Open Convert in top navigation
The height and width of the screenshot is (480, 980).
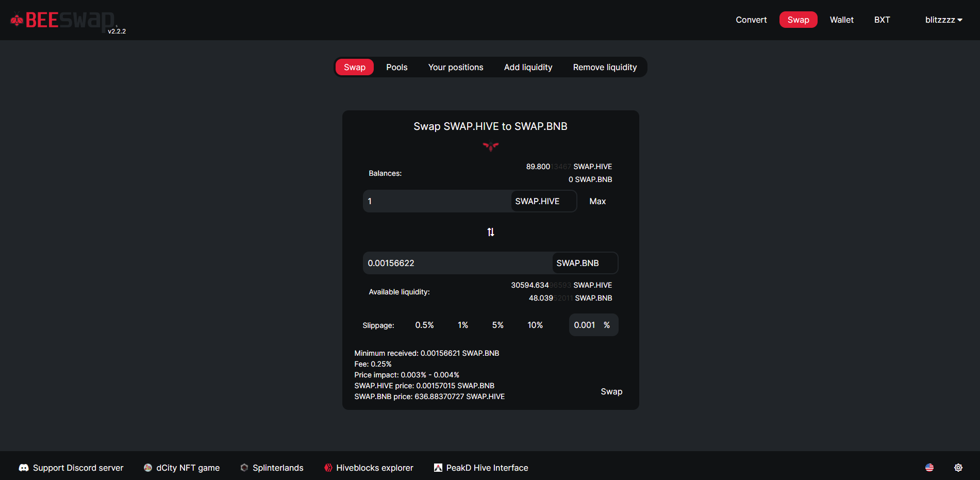(751, 20)
